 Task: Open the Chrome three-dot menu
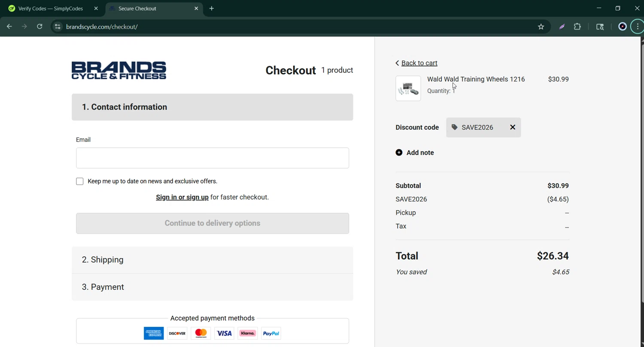(638, 27)
